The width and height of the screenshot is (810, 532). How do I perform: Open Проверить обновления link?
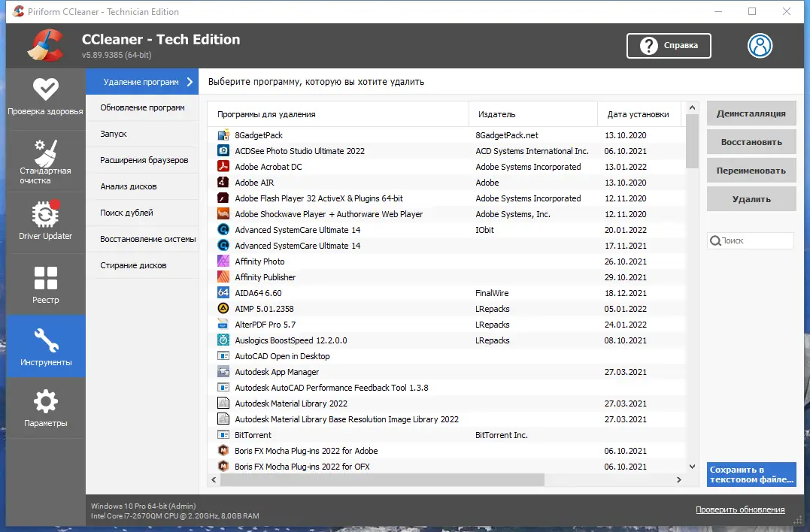click(740, 509)
